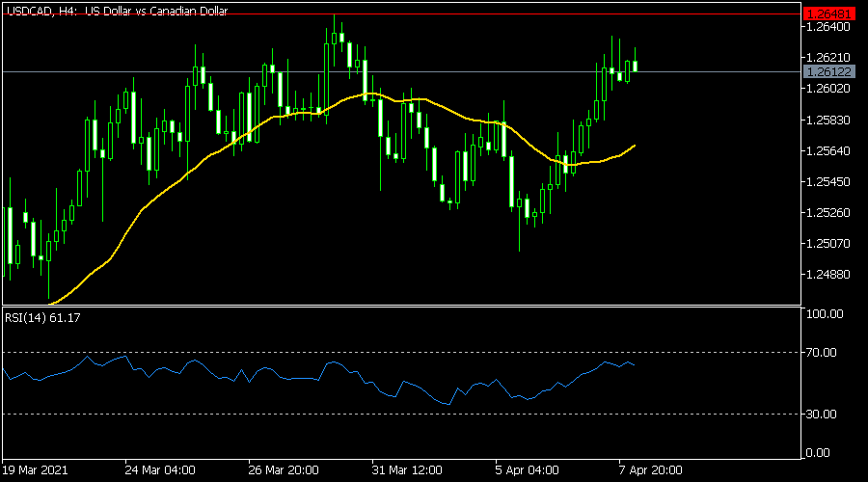Click the 1.26210 price axis label
Viewport: 868px width, 482px height.
click(x=828, y=58)
